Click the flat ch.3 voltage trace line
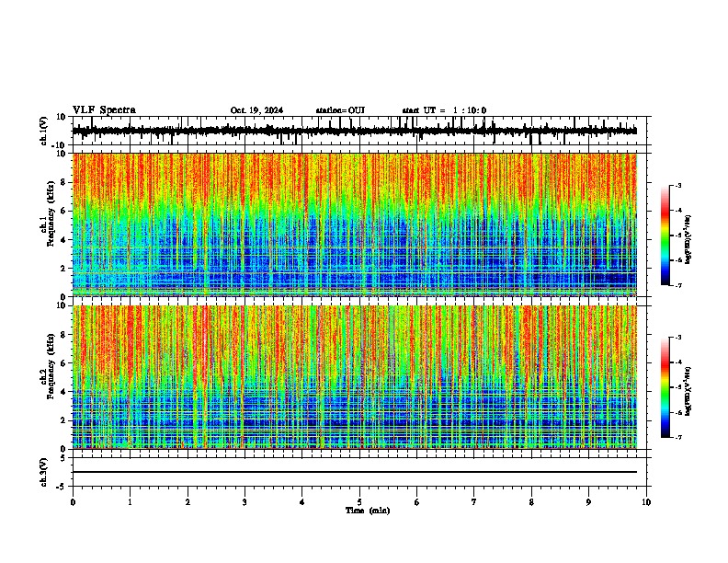 coord(355,472)
